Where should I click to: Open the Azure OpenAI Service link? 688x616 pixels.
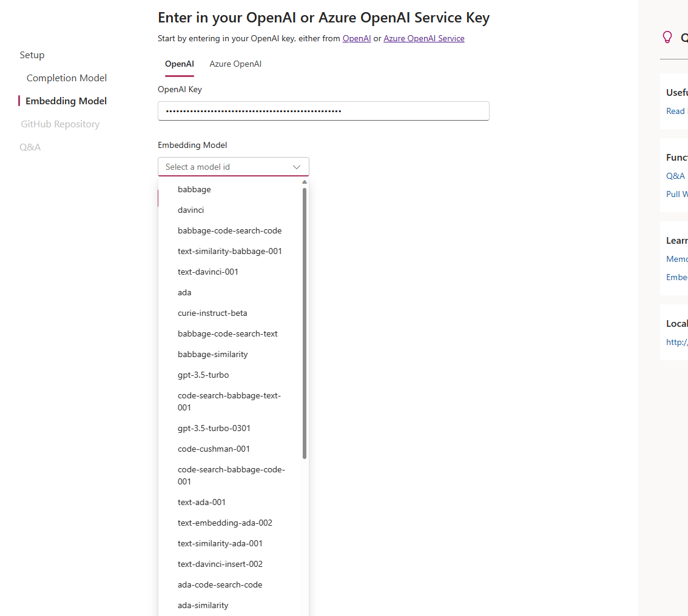(424, 39)
